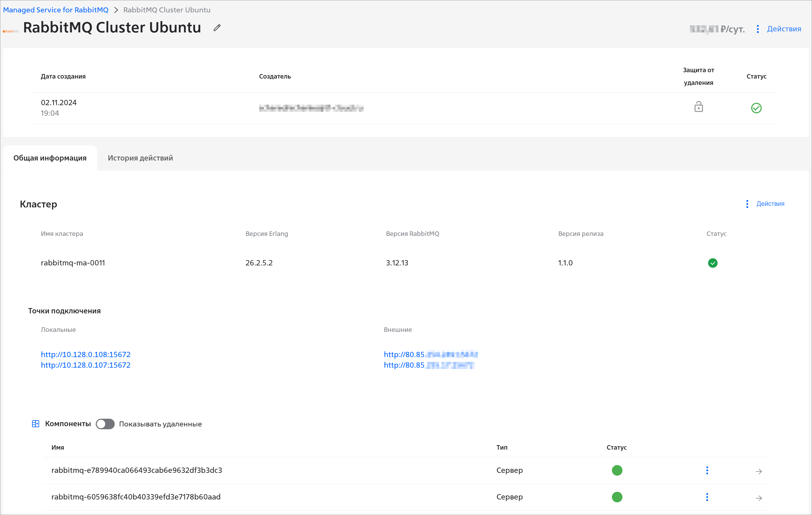Viewport: 812px width, 515px height.
Task: Open details arrow for rabbitmq-6059638fc40b40339efd3e7178b60aad
Action: pyautogui.click(x=759, y=498)
